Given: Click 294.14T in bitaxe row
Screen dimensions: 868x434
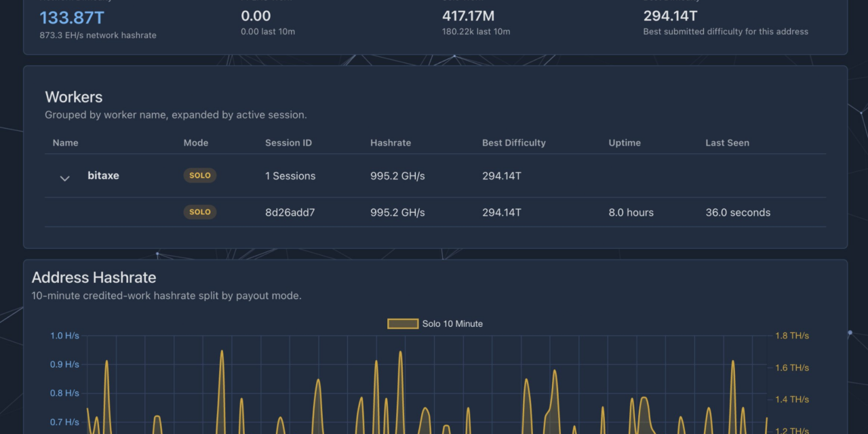Looking at the screenshot, I should pos(502,176).
